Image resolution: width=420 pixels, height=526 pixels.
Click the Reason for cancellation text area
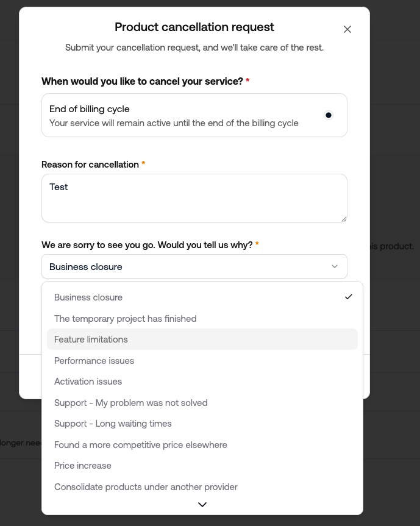click(194, 198)
